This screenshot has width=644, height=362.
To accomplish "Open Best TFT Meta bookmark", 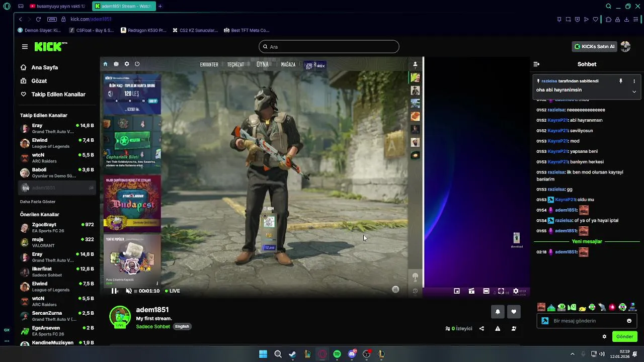I will [246, 30].
